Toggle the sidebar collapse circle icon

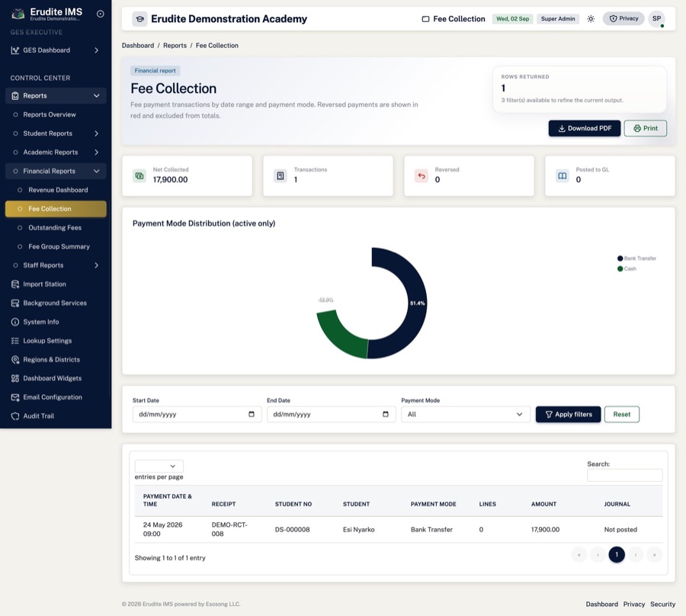100,14
